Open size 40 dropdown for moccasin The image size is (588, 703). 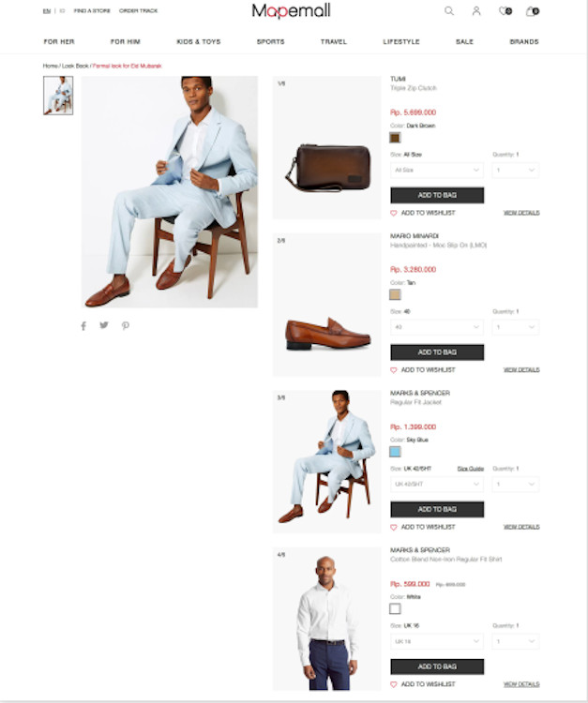pos(437,327)
